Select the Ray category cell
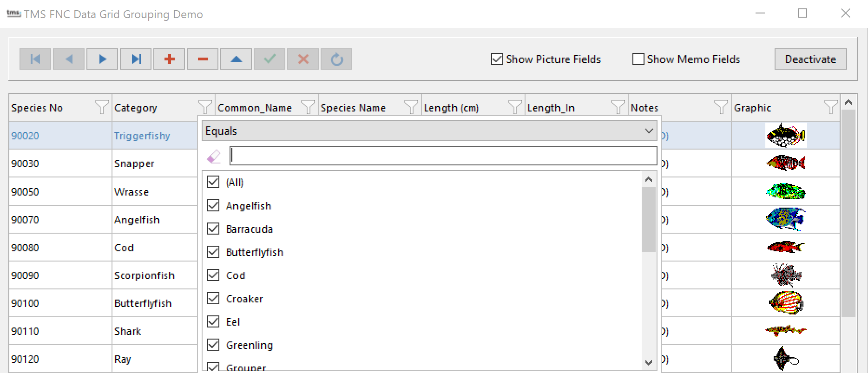 [155, 359]
